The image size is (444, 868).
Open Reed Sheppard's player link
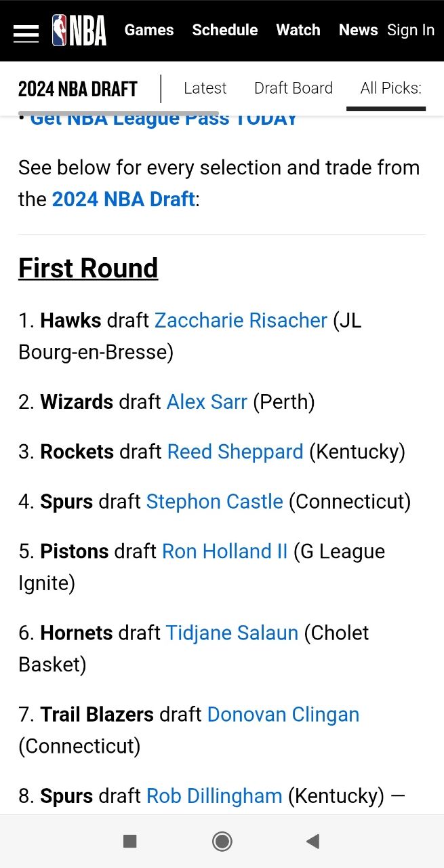pyautogui.click(x=235, y=452)
